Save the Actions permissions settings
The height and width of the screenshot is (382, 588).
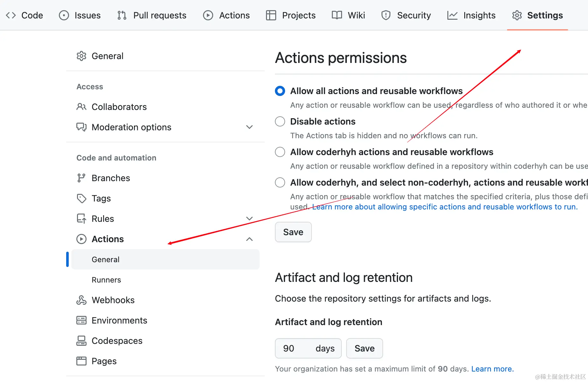[293, 232]
